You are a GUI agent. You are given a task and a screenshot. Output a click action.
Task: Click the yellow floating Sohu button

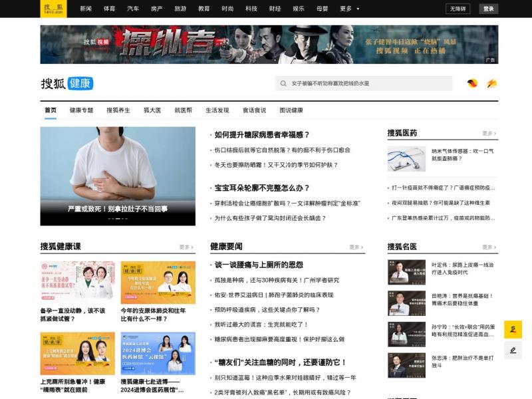(x=513, y=329)
